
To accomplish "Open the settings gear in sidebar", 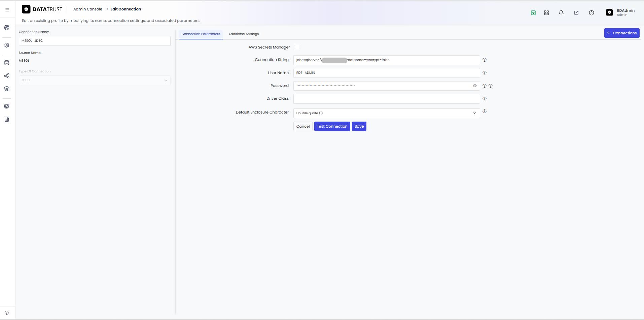I will pos(7,45).
